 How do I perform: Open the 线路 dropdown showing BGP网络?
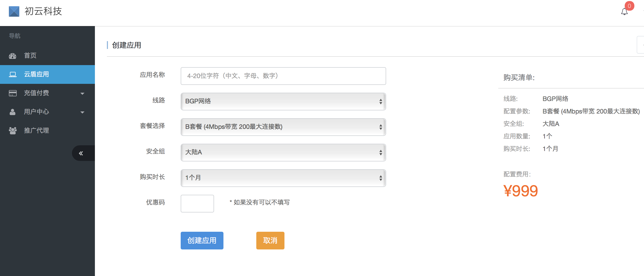pyautogui.click(x=283, y=102)
